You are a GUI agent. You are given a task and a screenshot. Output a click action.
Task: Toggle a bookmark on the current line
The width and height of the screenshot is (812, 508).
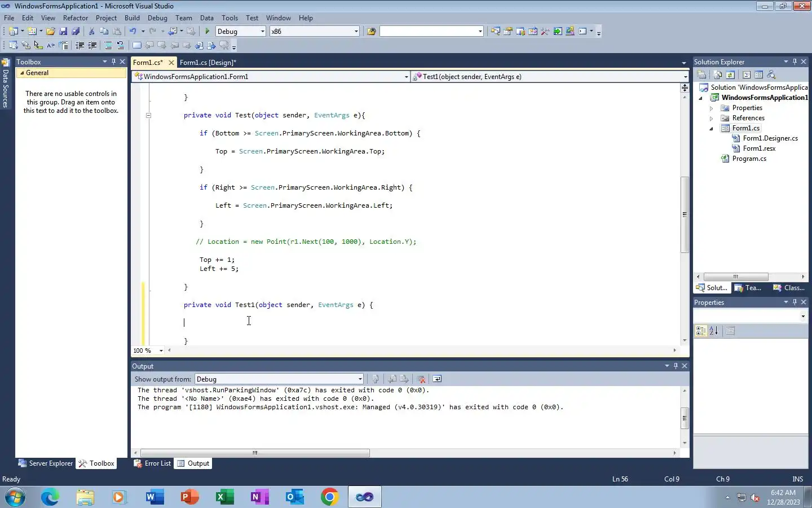tap(136, 45)
